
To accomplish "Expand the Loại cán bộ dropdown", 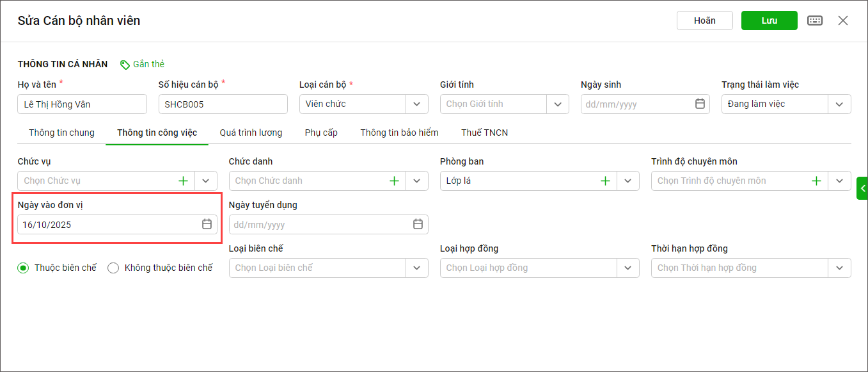I will click(417, 104).
